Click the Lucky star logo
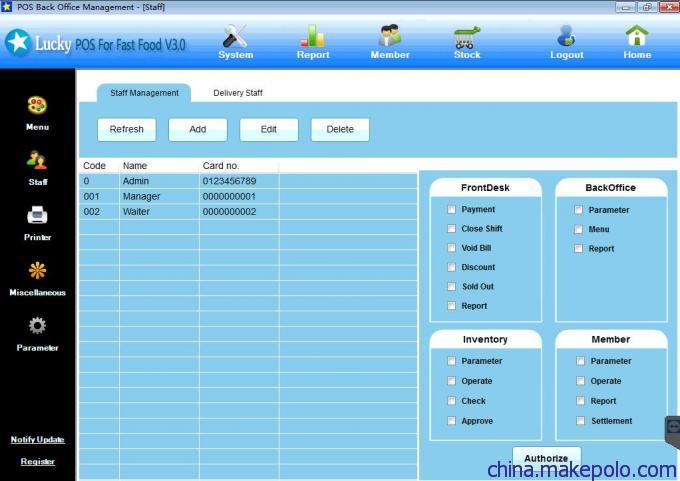 tap(18, 43)
